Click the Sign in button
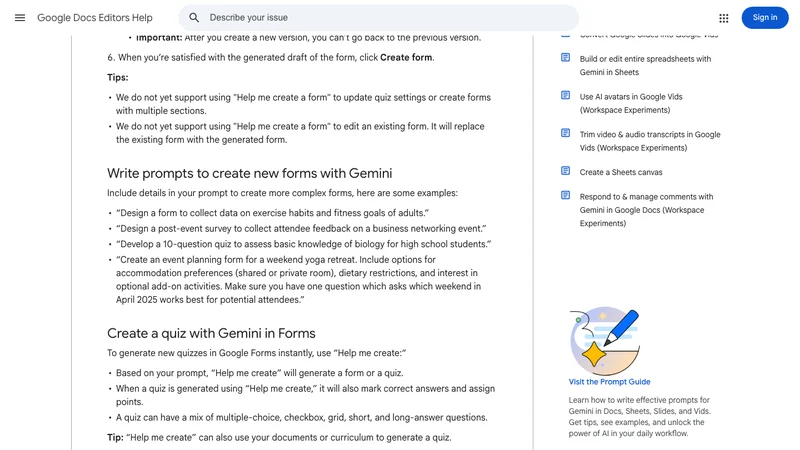This screenshot has height=450, width=800. click(x=765, y=18)
